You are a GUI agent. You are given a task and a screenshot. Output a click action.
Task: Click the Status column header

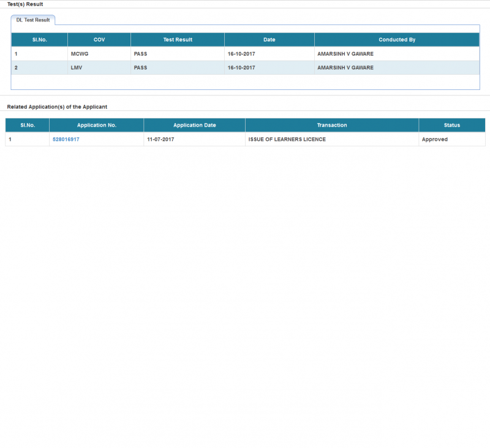[x=452, y=125]
